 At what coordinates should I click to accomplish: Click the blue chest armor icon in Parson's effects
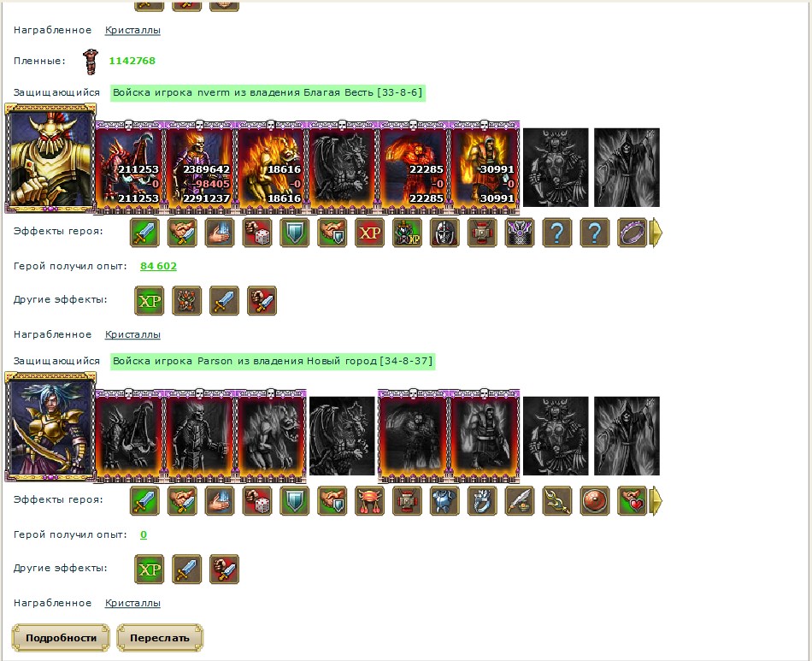click(444, 501)
